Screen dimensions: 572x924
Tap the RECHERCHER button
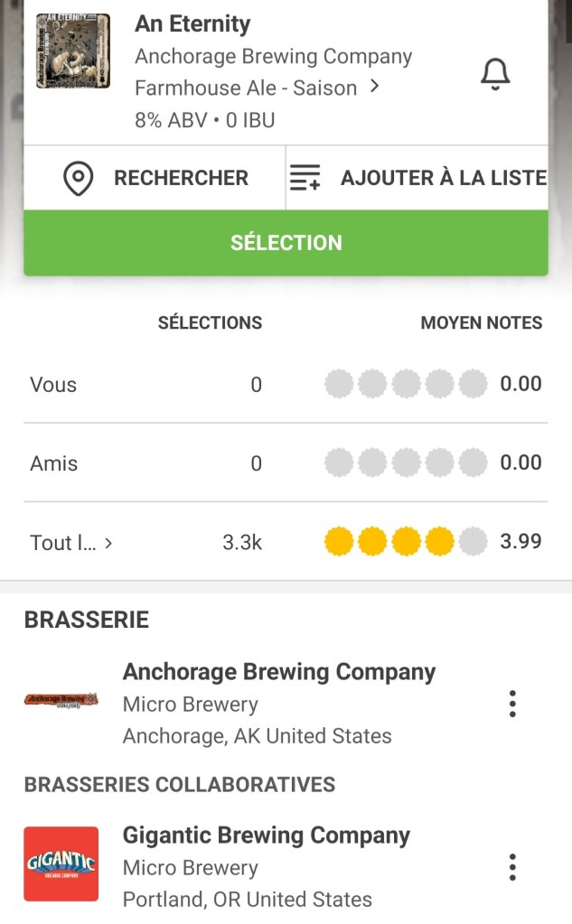[181, 178]
